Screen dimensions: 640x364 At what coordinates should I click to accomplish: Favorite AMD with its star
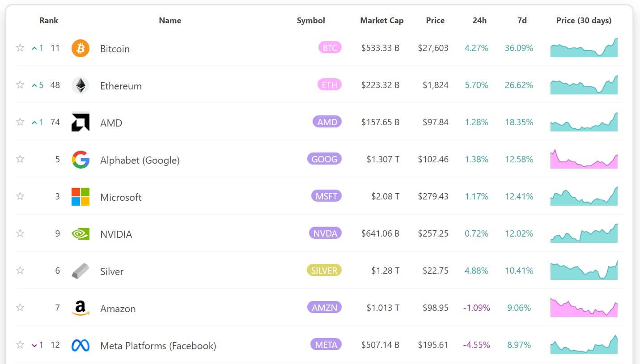[x=20, y=122]
